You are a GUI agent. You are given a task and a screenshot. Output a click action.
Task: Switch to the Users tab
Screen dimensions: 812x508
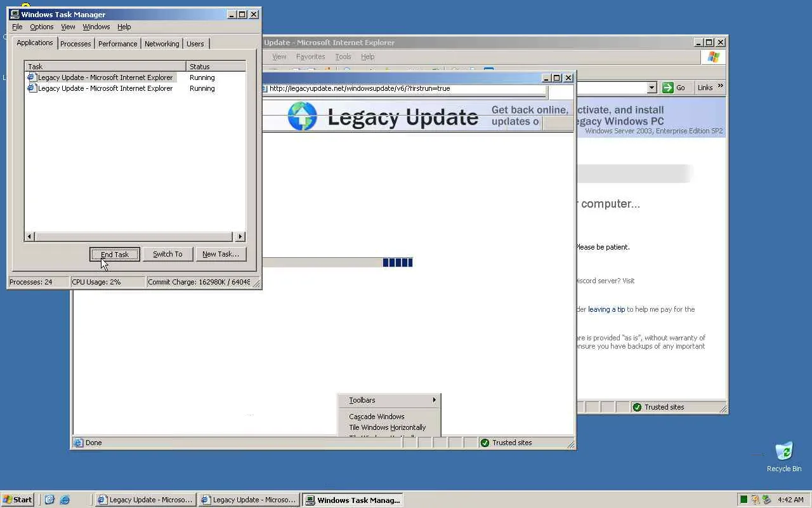pyautogui.click(x=195, y=44)
